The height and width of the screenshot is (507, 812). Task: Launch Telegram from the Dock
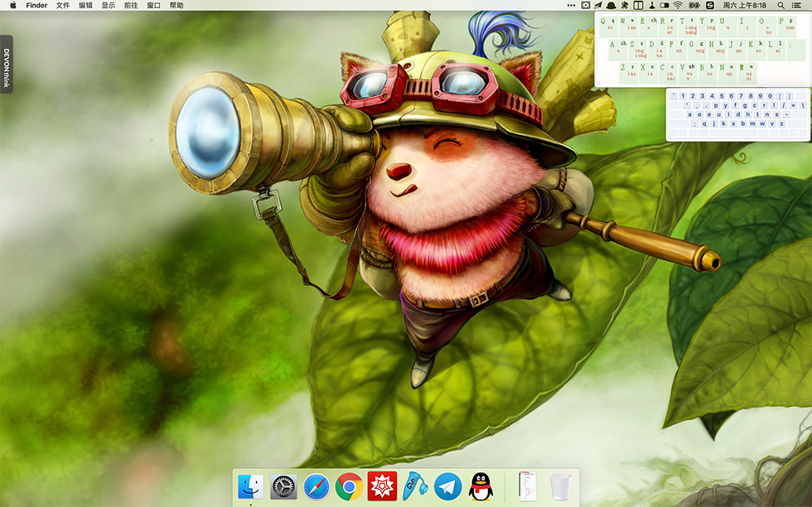click(448, 487)
